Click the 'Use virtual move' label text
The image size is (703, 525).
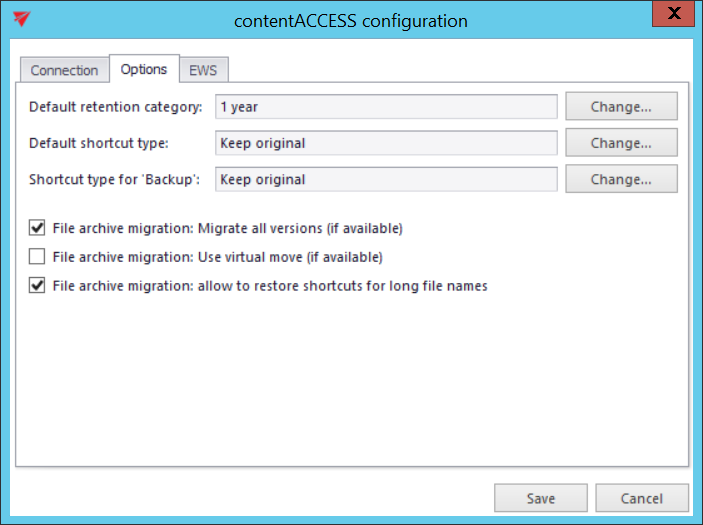coord(217,257)
